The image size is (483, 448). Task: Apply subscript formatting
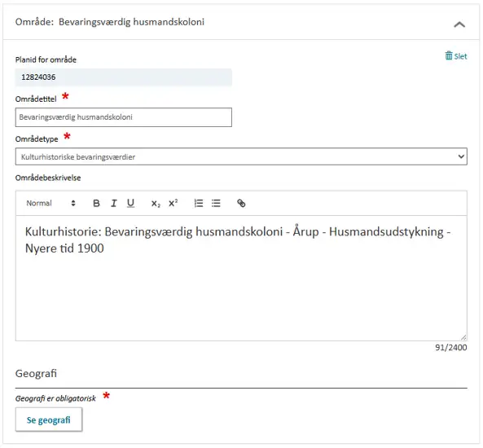[x=156, y=204]
